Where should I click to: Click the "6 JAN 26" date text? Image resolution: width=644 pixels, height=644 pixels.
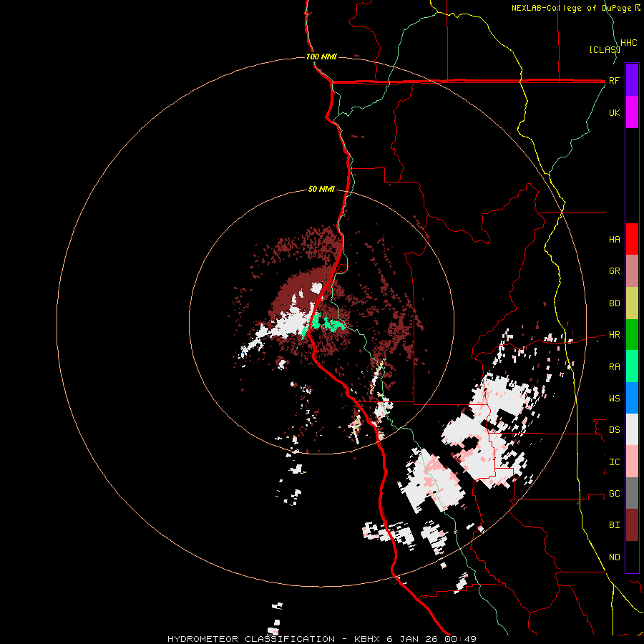click(411, 639)
